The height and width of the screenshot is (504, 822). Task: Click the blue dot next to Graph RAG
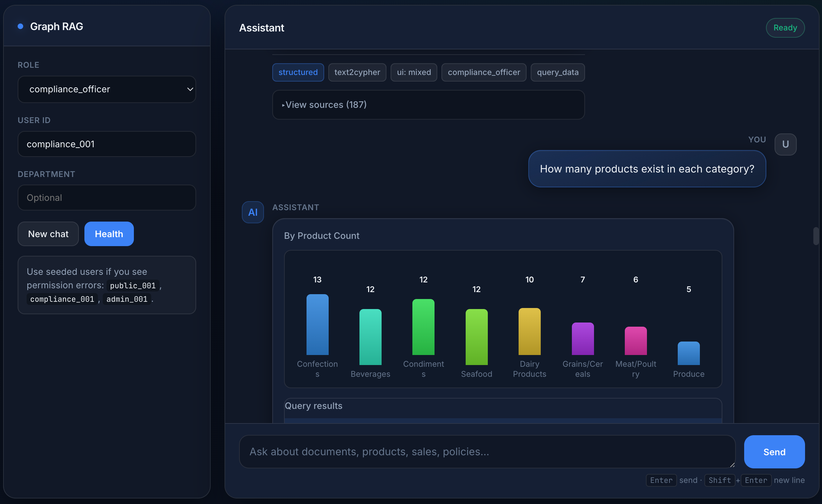pyautogui.click(x=20, y=26)
